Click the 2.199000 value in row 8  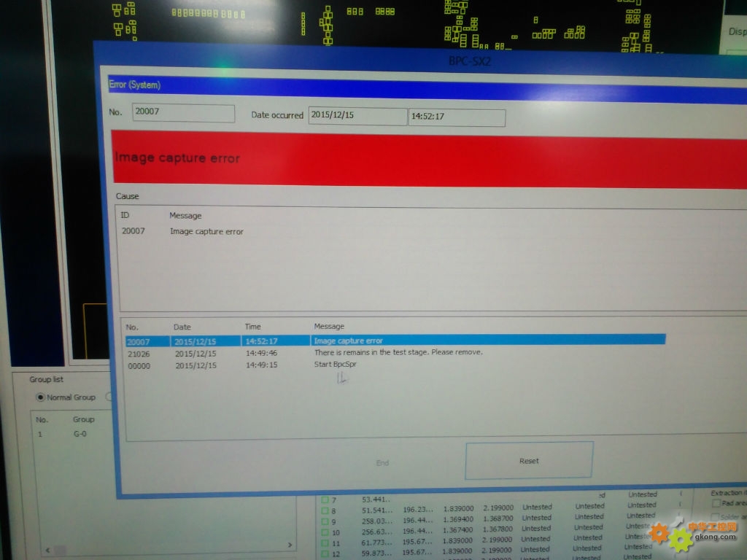(498, 507)
